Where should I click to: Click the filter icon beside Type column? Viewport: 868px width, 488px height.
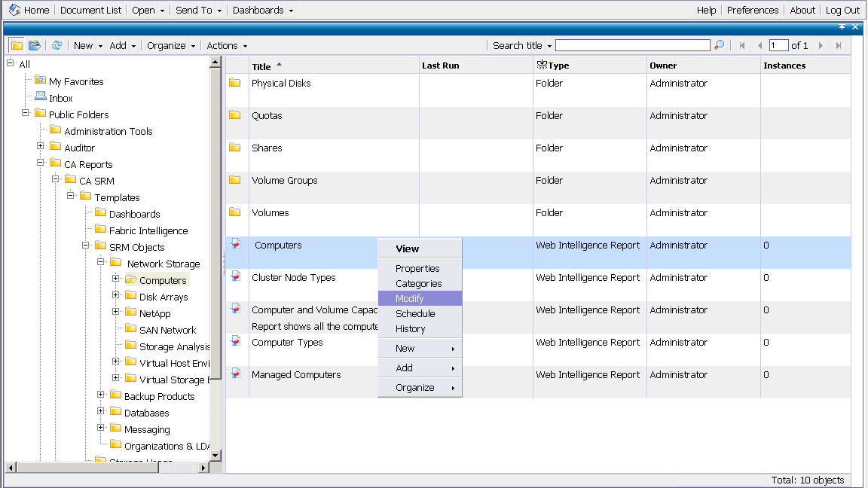[541, 66]
